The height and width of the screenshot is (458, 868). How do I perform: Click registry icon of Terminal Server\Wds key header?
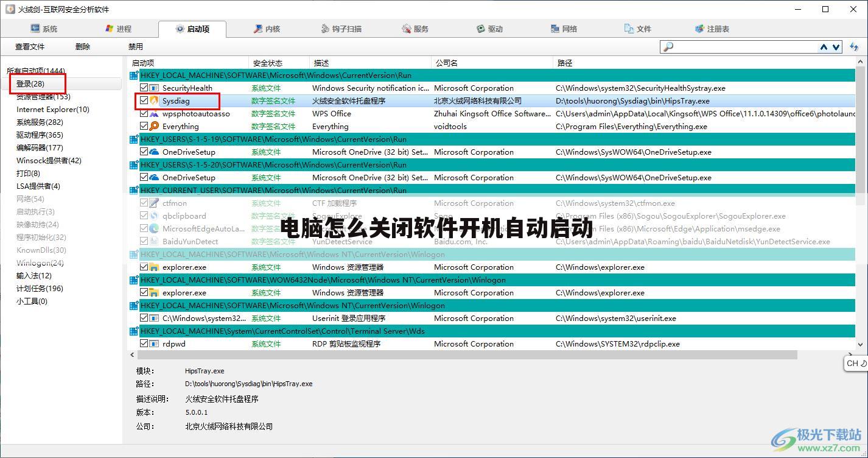click(134, 331)
